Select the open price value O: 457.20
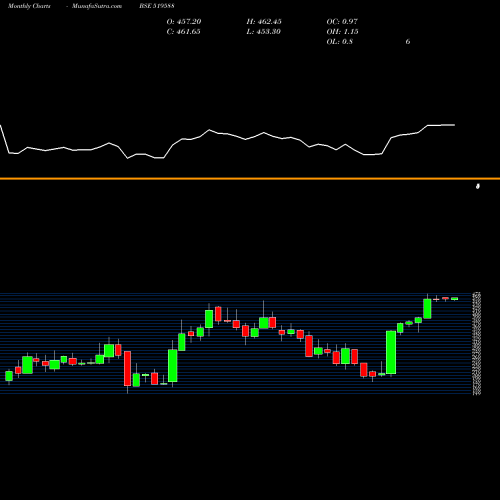500x500 pixels. tap(184, 22)
